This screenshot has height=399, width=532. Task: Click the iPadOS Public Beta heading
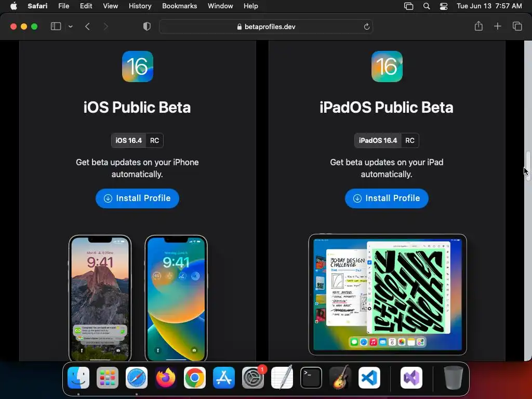point(387,107)
